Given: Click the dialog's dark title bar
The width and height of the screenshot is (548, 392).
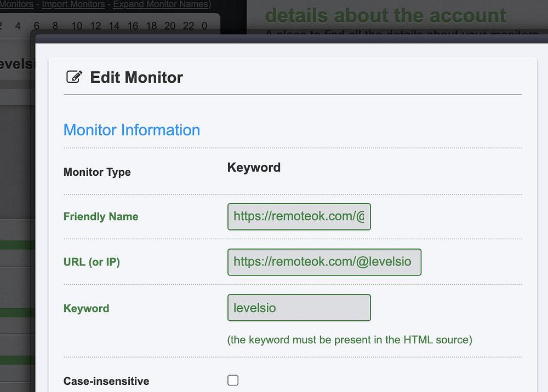Looking at the screenshot, I should [x=290, y=37].
